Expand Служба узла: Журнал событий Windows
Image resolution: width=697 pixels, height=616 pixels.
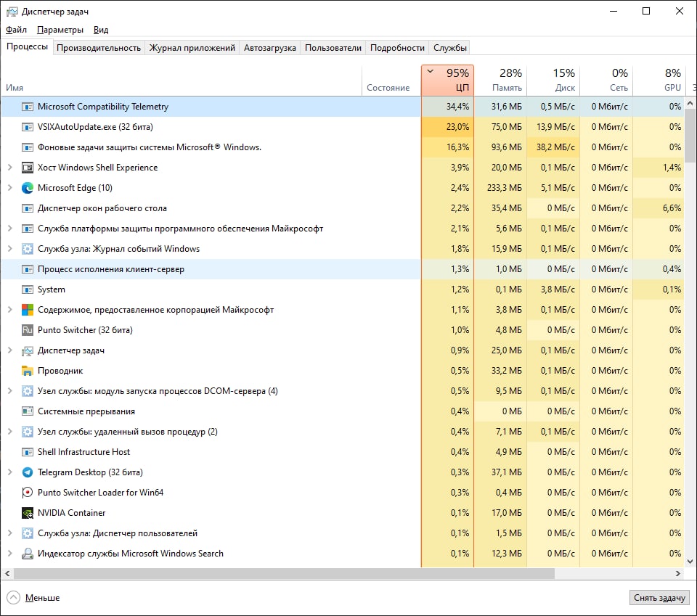(x=9, y=249)
